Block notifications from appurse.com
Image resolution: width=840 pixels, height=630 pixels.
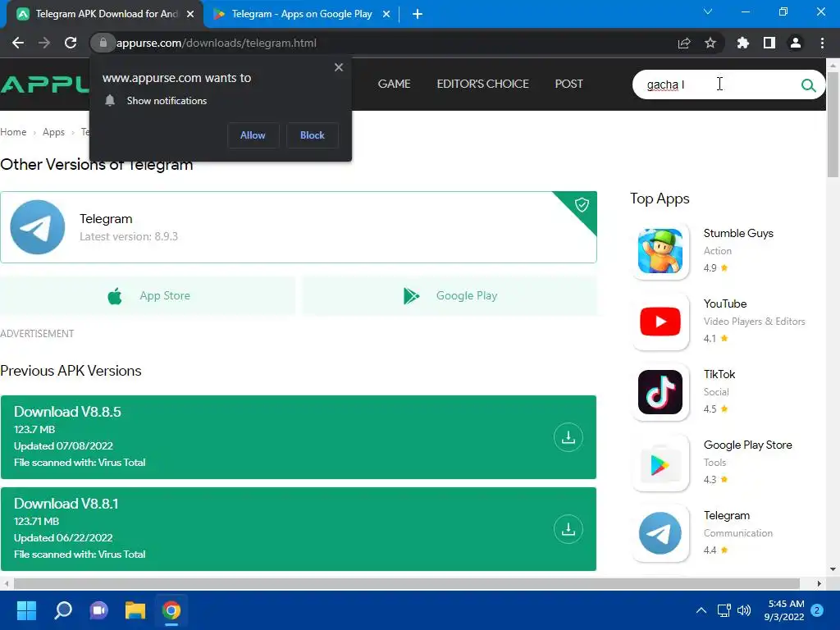pos(313,135)
